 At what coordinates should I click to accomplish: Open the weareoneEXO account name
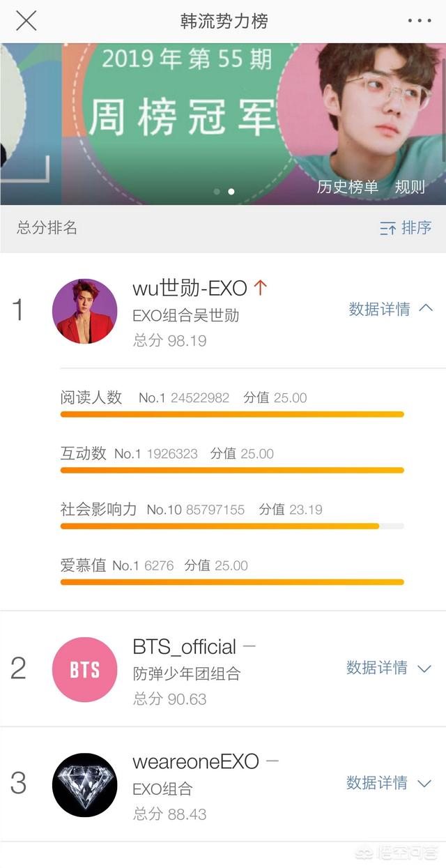pyautogui.click(x=196, y=761)
